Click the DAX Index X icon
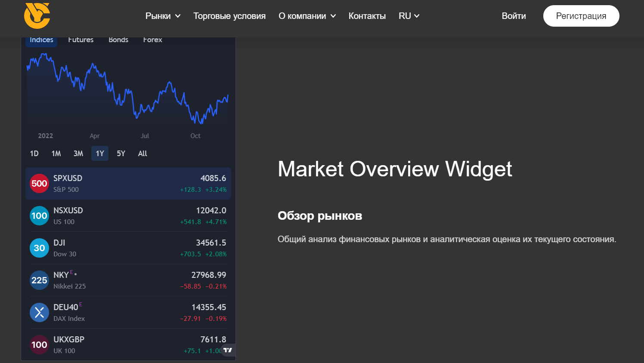Viewport: 644px width, 363px height. tap(39, 313)
